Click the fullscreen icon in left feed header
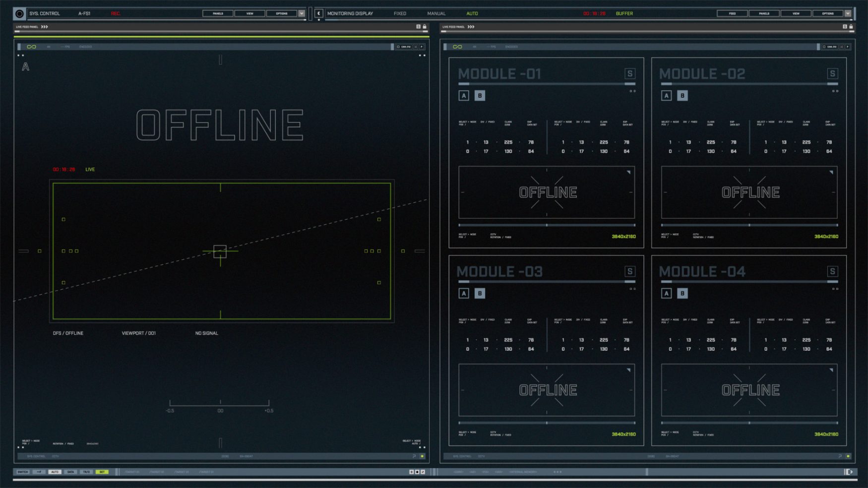 click(x=416, y=47)
